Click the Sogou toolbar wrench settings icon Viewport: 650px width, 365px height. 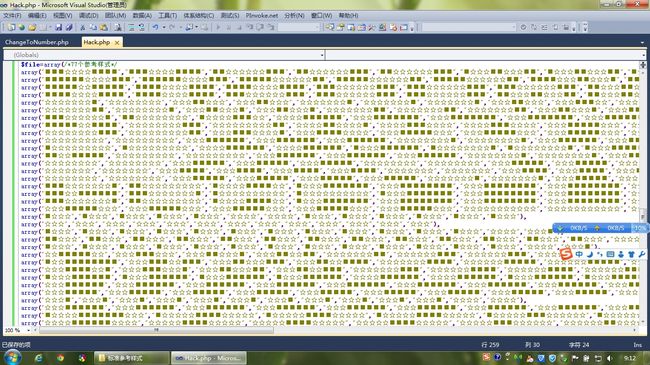[x=641, y=254]
